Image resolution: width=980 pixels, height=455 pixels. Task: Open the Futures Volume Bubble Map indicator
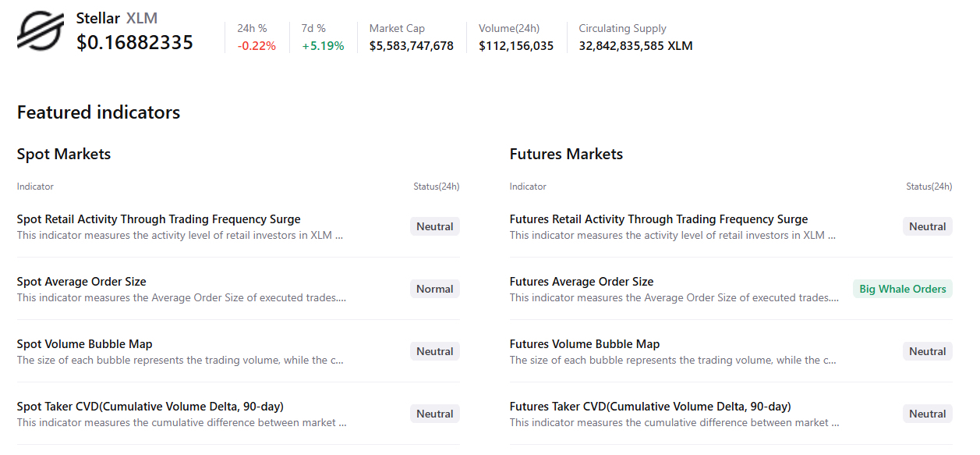585,344
